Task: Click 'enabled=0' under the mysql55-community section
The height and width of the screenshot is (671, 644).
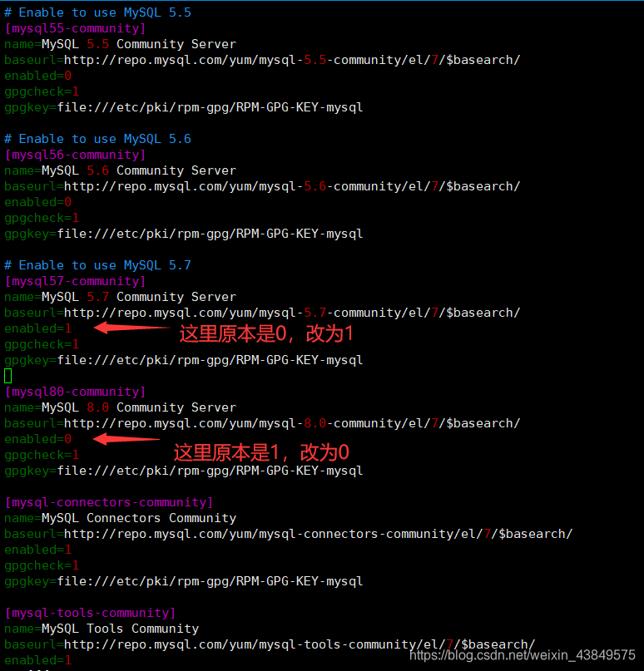Action: tap(38, 76)
